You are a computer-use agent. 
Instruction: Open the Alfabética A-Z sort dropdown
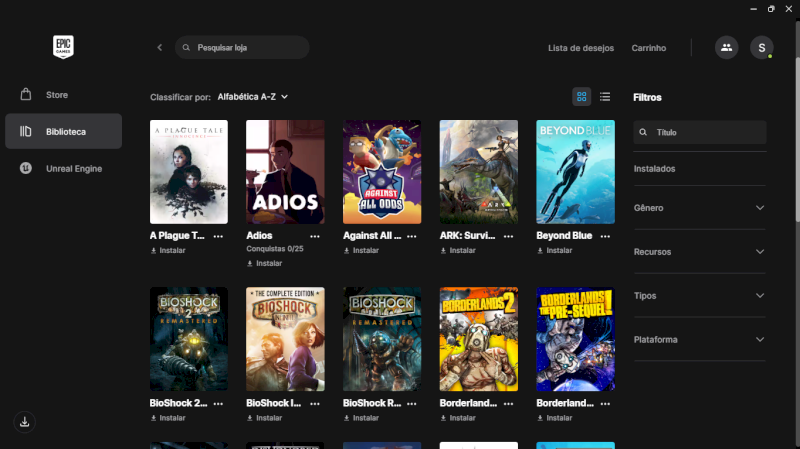pos(253,96)
